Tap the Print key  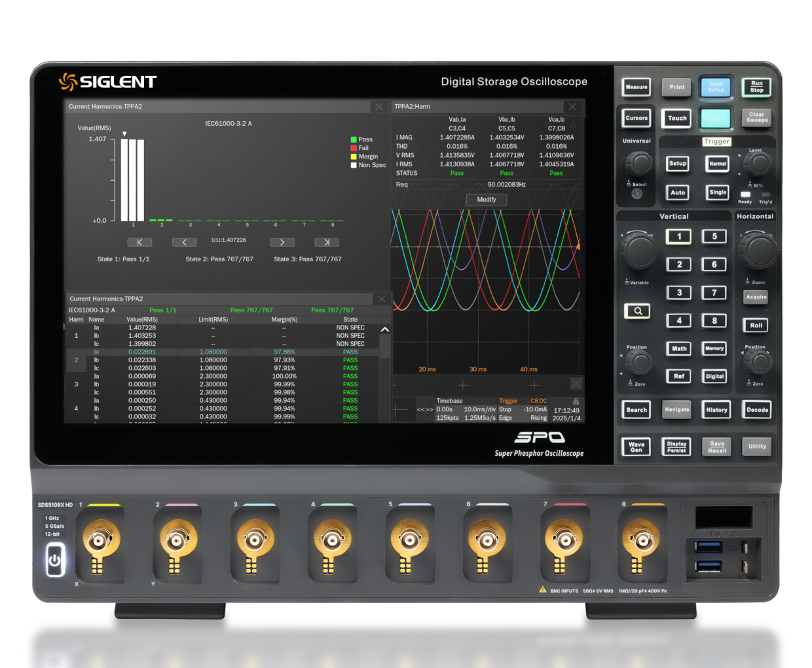677,87
